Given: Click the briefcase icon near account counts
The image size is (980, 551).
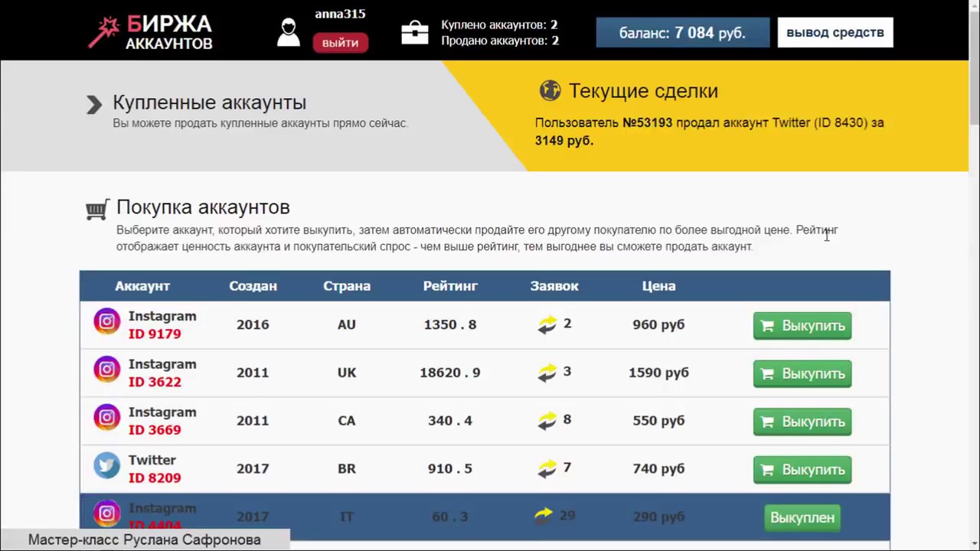Looking at the screenshot, I should click(x=415, y=32).
